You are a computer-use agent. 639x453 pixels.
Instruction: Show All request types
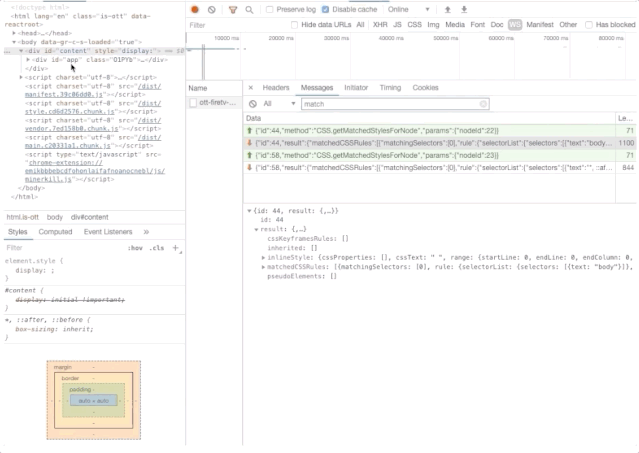coord(360,25)
